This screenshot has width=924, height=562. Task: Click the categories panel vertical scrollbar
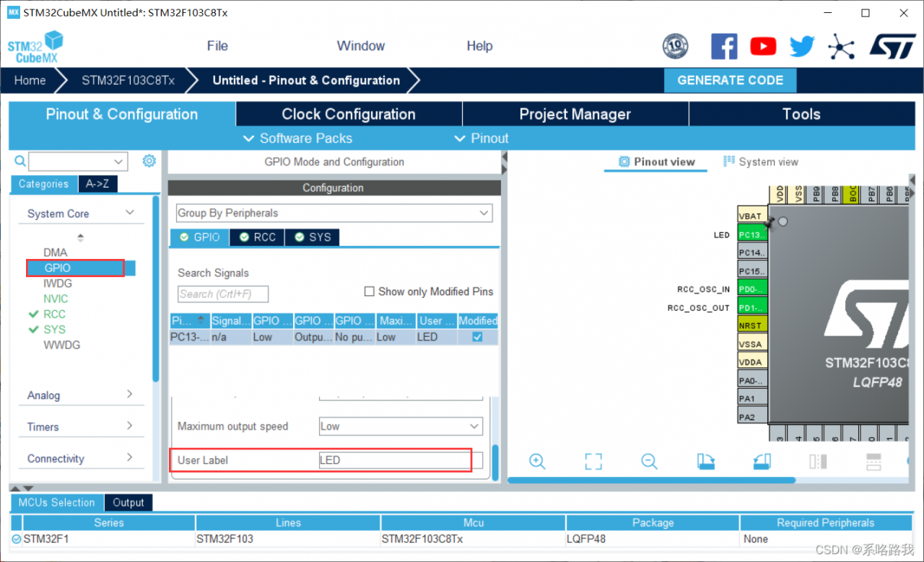(156, 289)
